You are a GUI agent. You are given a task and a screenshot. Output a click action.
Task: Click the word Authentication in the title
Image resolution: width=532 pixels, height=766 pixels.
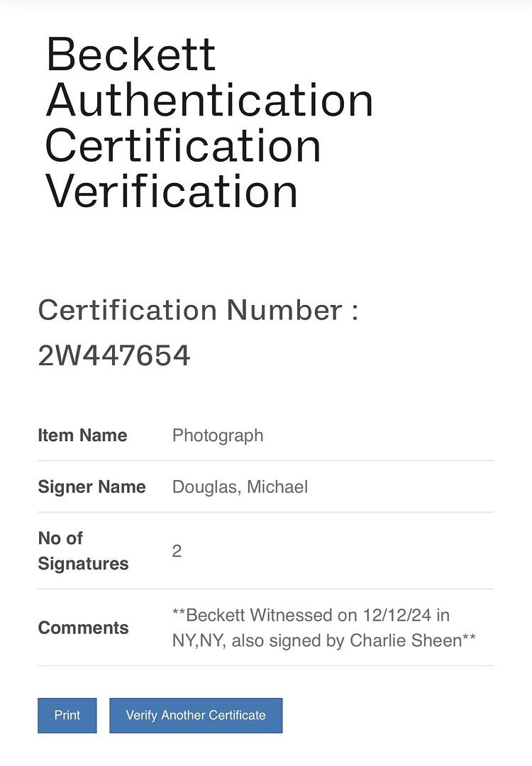(x=209, y=100)
